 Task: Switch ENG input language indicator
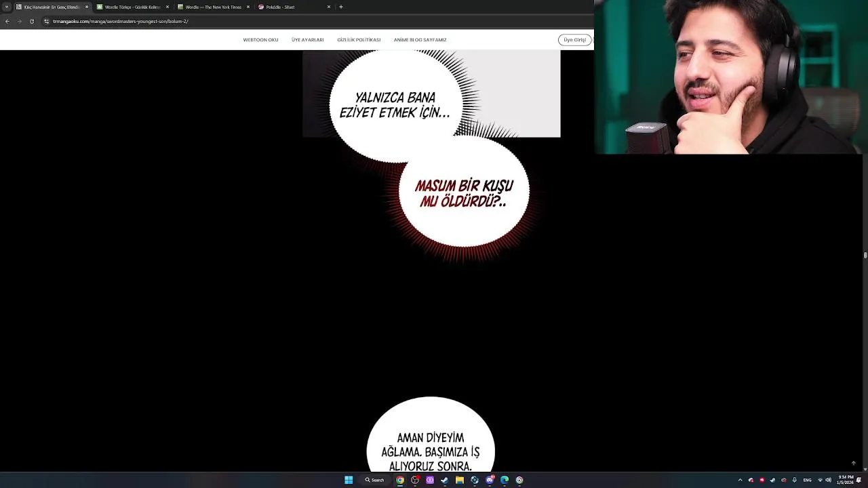point(808,480)
